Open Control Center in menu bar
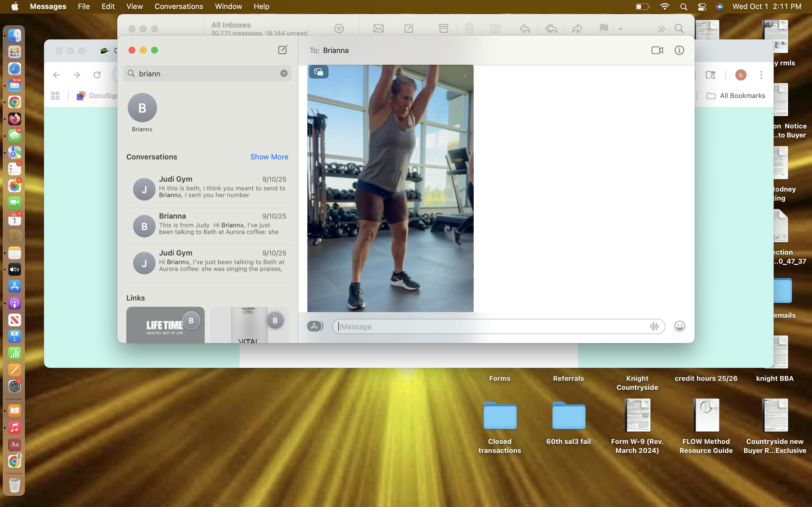 click(x=701, y=7)
